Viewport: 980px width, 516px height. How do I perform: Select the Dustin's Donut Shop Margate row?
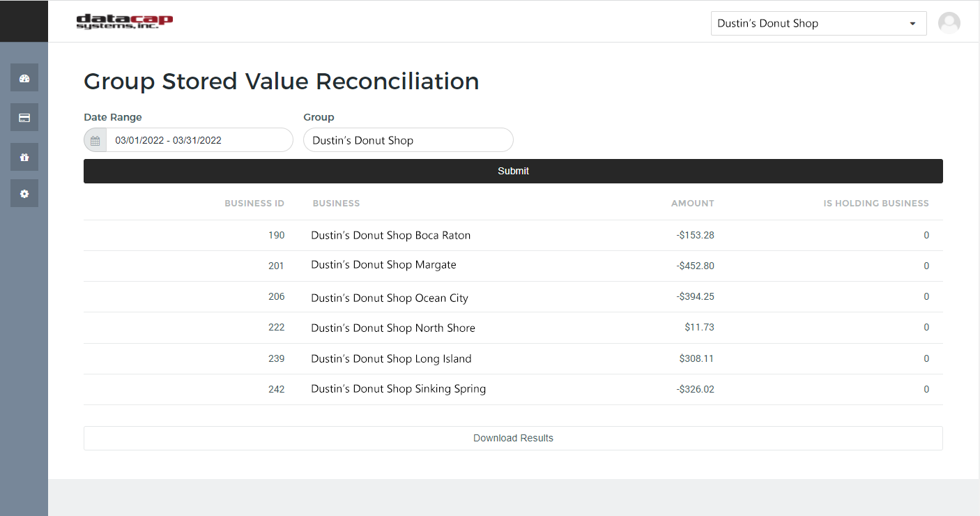[x=383, y=265]
